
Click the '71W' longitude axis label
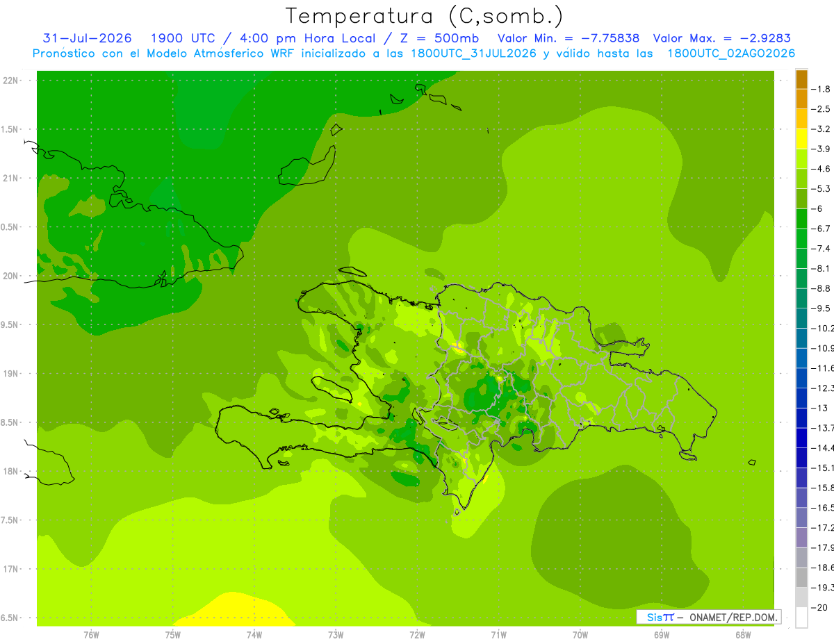coord(498,634)
